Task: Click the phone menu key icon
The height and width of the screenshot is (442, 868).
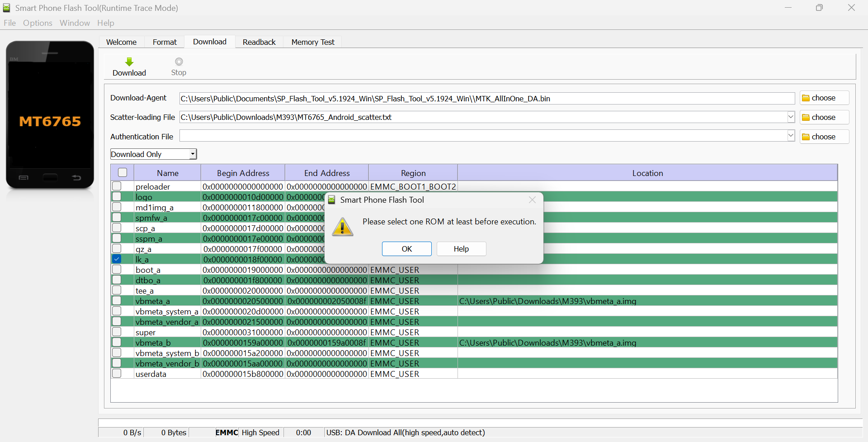Action: click(x=24, y=178)
